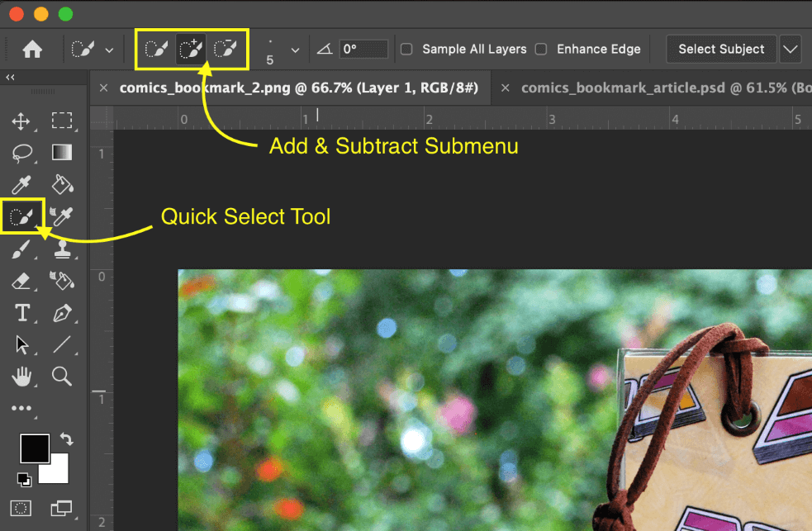Screen dimensions: 812x531
Task: Select the Quick Selection tool
Action: coord(22,216)
